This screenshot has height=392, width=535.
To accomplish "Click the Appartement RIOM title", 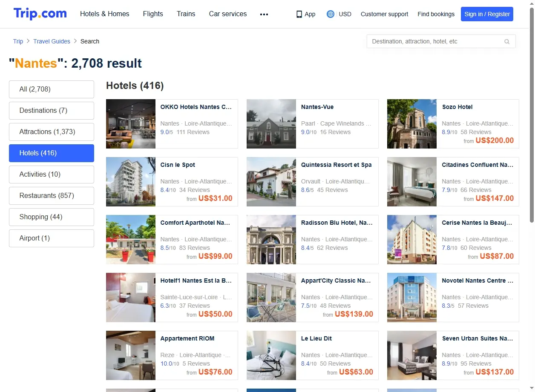I will [x=187, y=338].
